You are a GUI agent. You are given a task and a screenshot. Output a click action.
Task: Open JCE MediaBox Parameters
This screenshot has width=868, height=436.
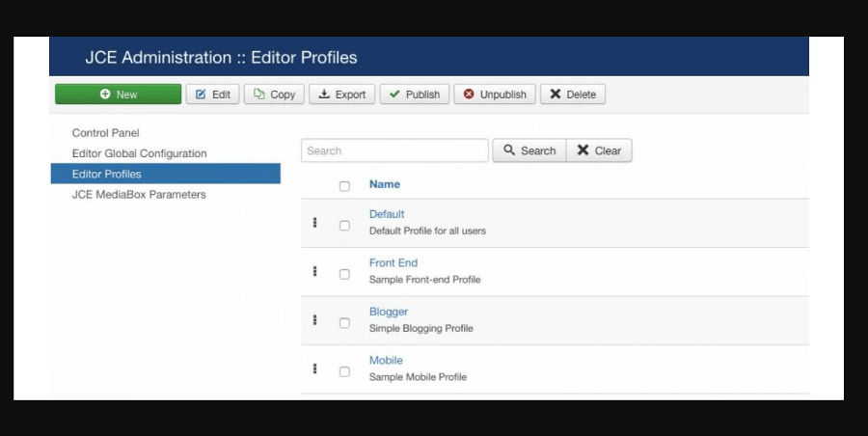[x=139, y=195]
